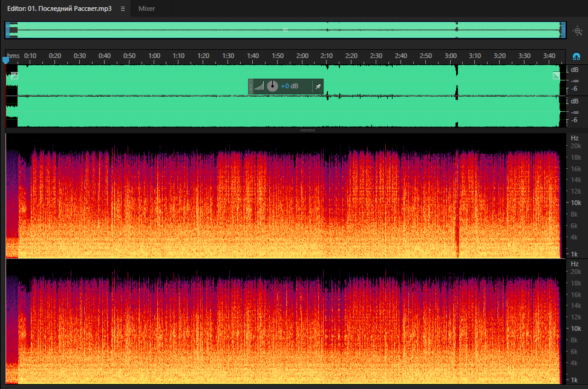Image resolution: width=588 pixels, height=389 pixels.
Task: Select the Editor tab for Последний Рассвет.mp3
Action: [x=59, y=8]
